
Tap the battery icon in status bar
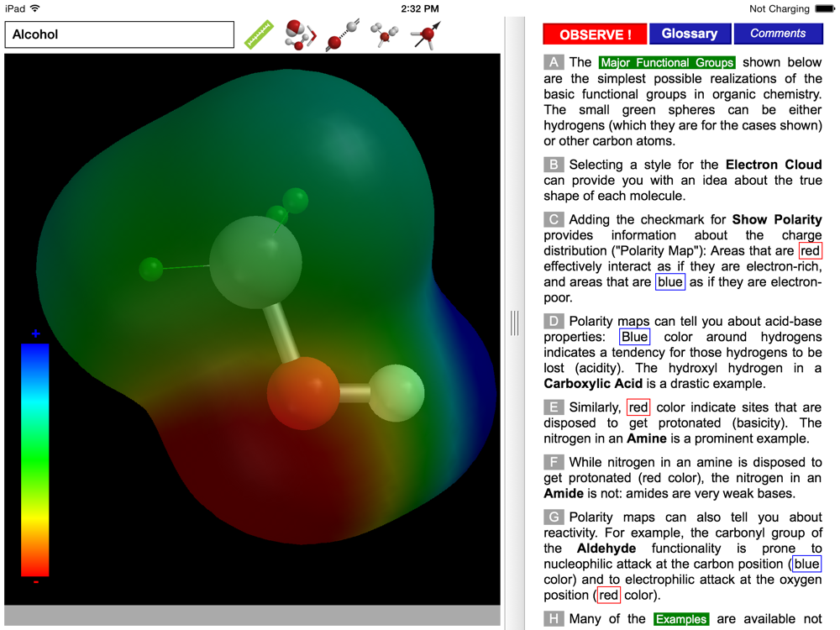[x=825, y=8]
